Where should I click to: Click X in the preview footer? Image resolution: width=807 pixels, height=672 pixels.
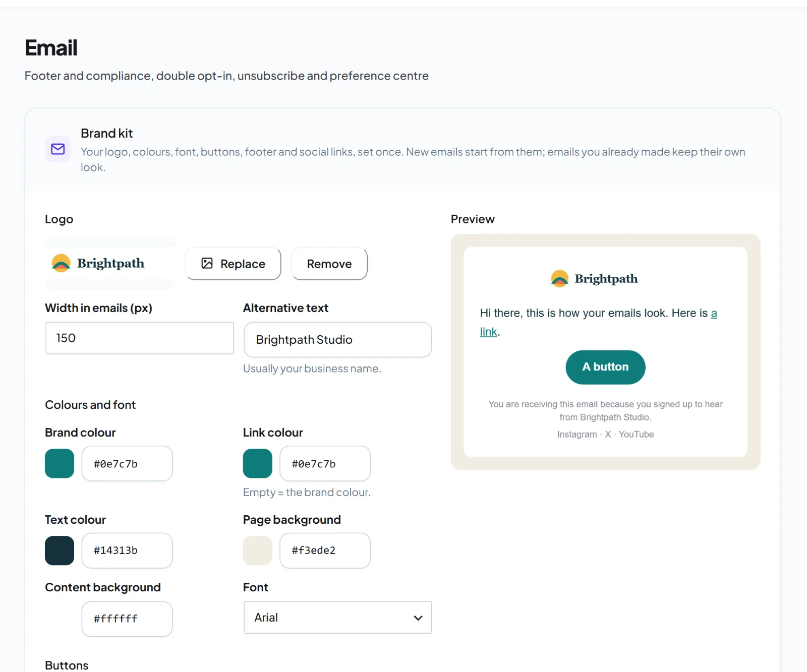[x=608, y=435]
